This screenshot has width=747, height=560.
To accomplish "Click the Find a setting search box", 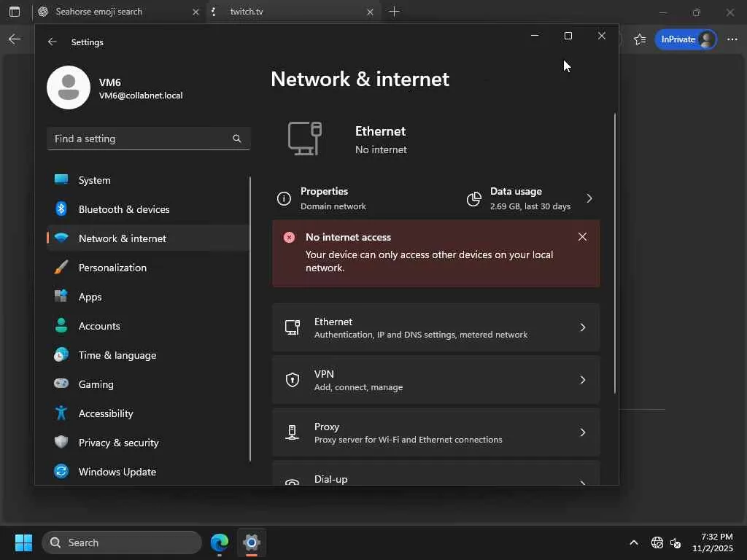I will [x=142, y=139].
